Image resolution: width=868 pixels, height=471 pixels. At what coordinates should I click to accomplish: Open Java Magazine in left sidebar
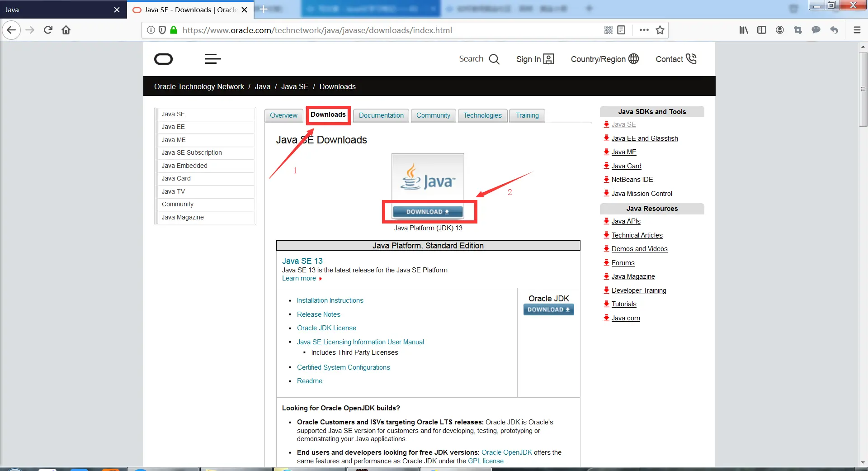(205, 218)
